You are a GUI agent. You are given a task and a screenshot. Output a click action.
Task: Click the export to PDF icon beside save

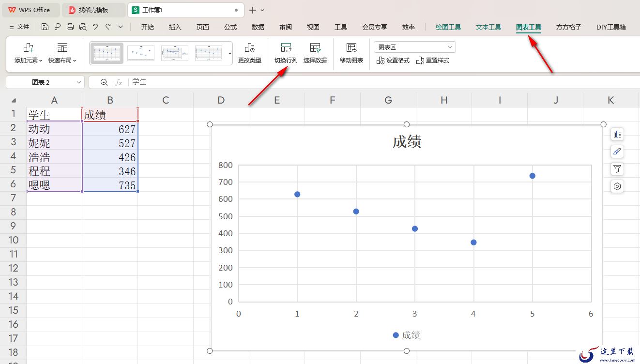coord(58,27)
